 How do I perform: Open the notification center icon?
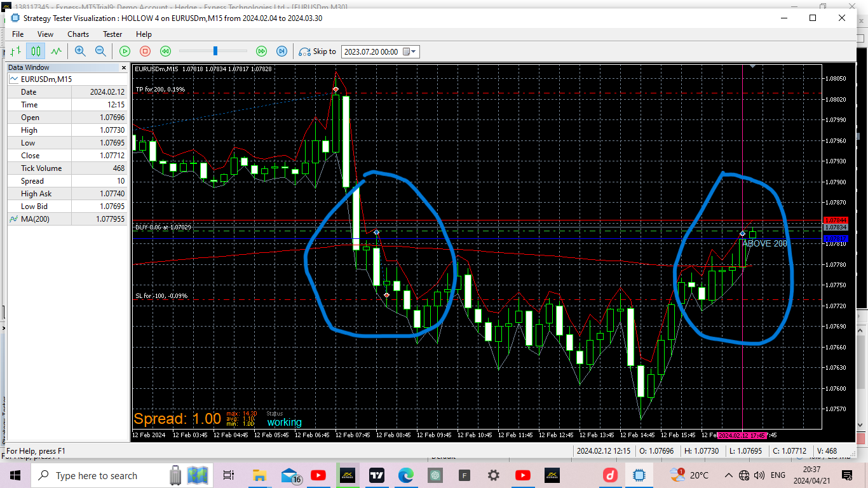click(847, 475)
